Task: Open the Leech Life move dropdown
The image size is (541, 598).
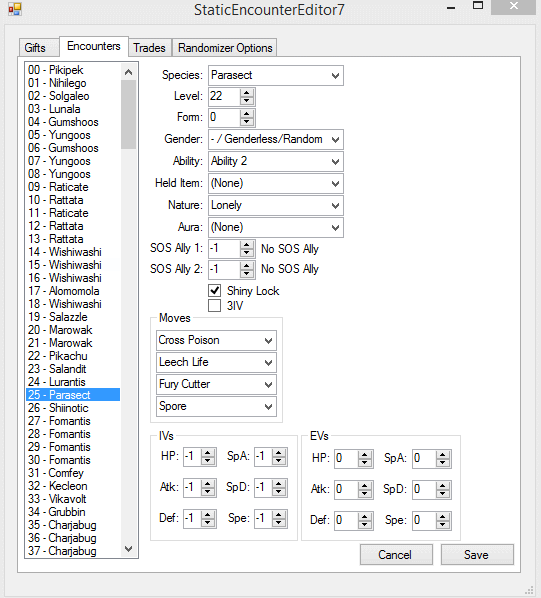Action: [216, 362]
